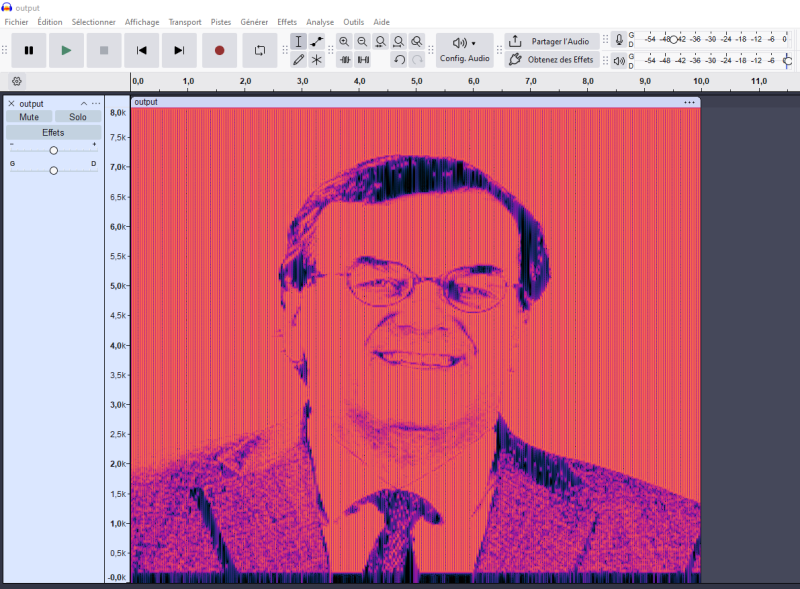Screen dimensions: 800x589
Task: Adjust the track gain slider
Action: point(53,149)
